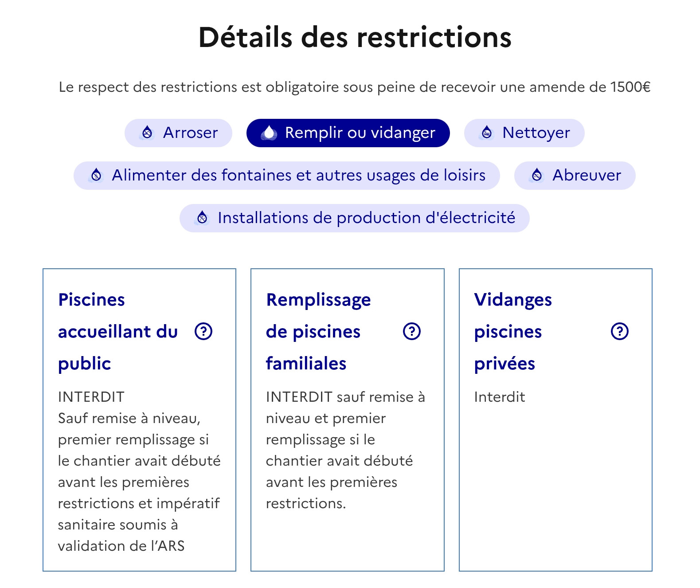Click the Remplissage de piscines familiales title
700x588 pixels.
(x=318, y=331)
